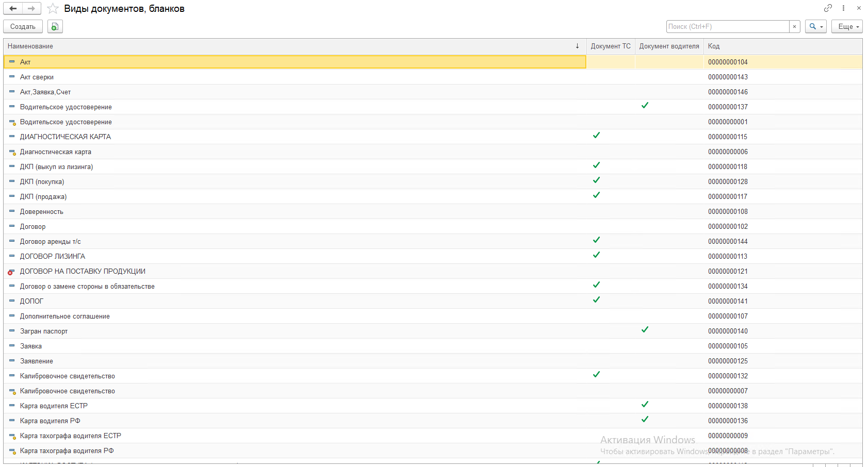Viewport: 868px width, 467px height.
Task: Toggle Документ водителя check for Загран паспорт
Action: coord(645,330)
